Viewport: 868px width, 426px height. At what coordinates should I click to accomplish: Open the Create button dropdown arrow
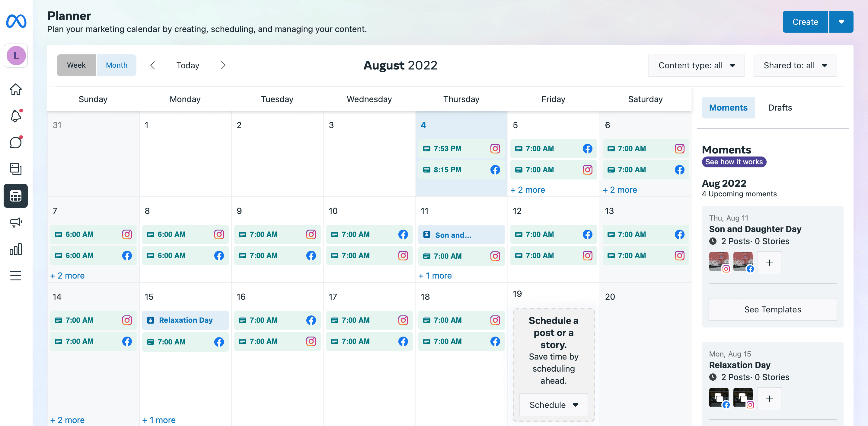coord(841,22)
